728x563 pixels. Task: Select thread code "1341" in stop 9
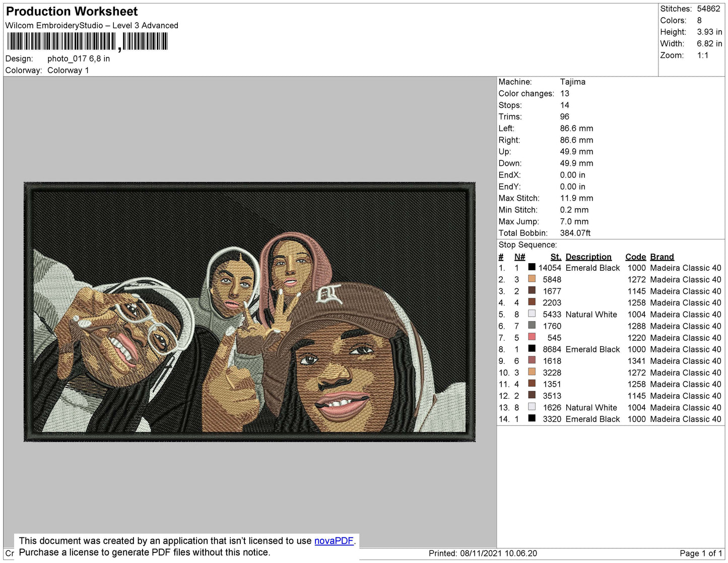pos(637,361)
